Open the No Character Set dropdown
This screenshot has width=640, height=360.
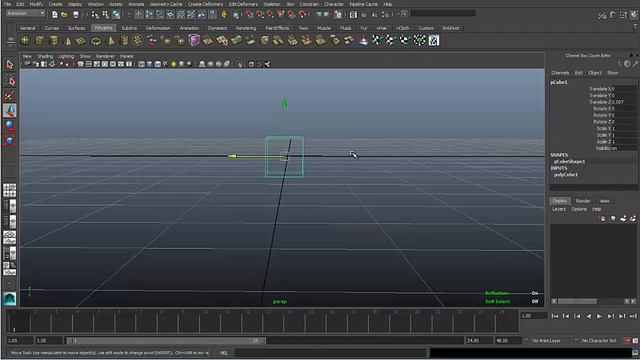[598, 340]
